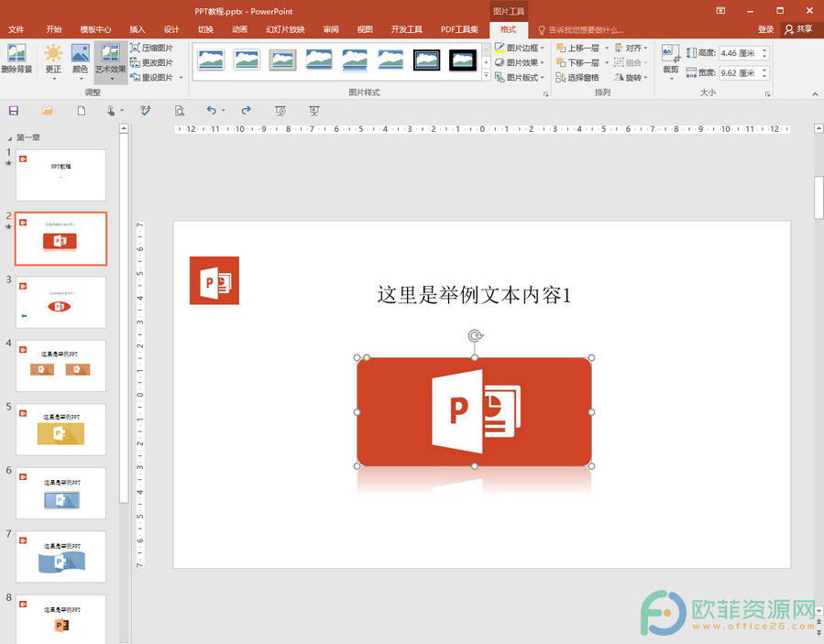Collapse the 第一章 section in slide panel
This screenshot has height=644, width=824.
point(9,138)
